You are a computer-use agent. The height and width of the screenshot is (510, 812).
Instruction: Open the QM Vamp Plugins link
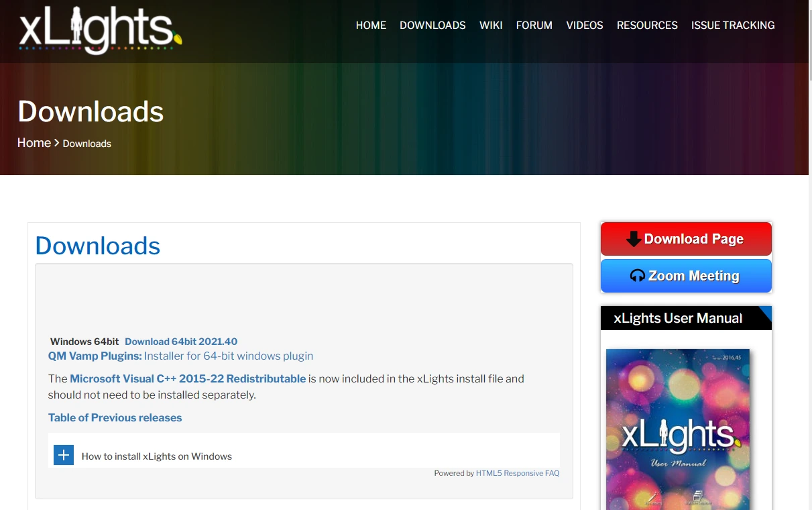pos(95,356)
